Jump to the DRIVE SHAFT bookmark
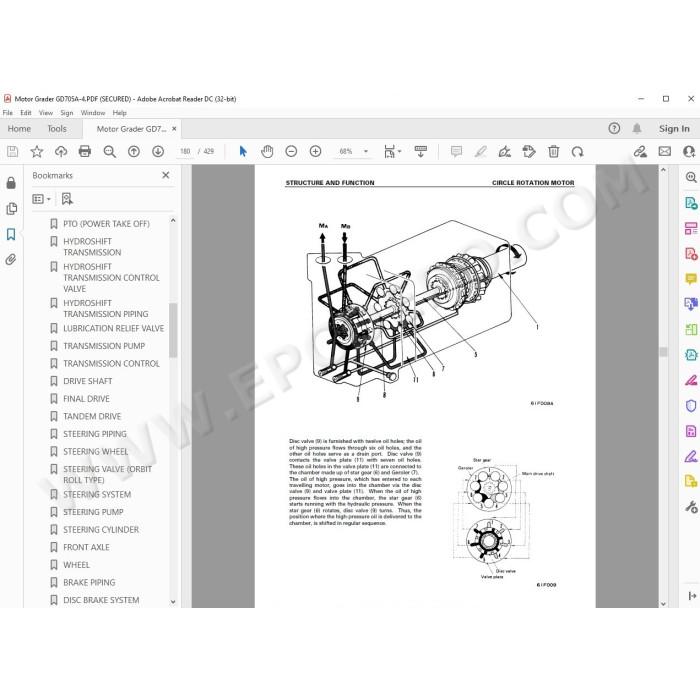The width and height of the screenshot is (700, 700). 88,381
